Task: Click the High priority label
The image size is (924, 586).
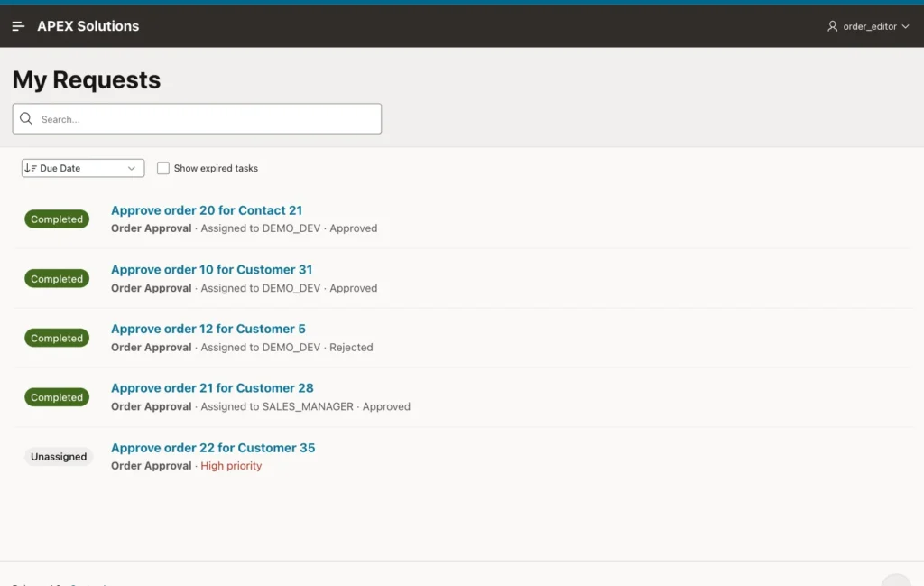Action: 231,466
